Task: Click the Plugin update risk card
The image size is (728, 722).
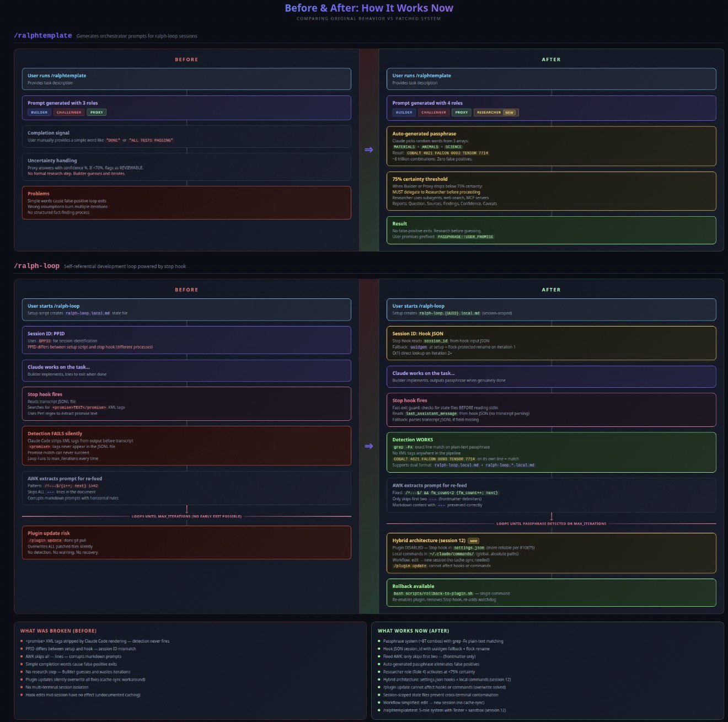Action: pos(186,542)
